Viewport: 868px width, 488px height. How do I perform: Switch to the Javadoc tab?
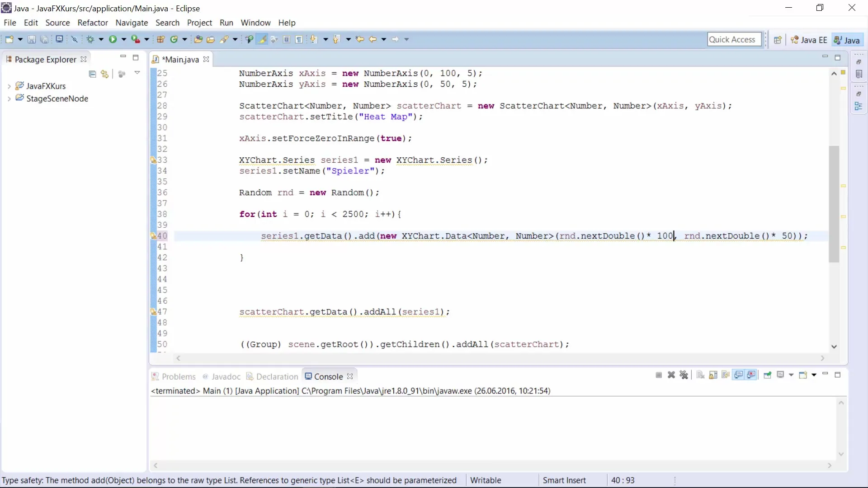[222, 376]
